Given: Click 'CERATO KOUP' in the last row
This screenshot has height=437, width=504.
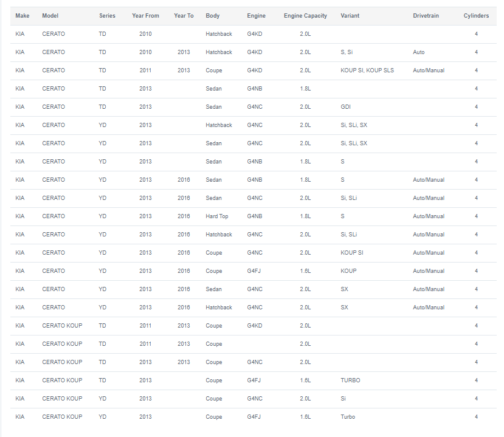Looking at the screenshot, I should [x=62, y=416].
